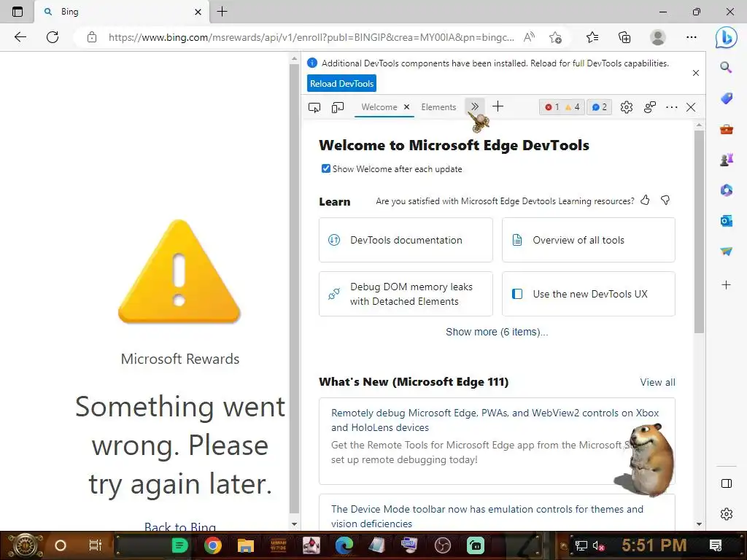Select the Welcome tab
747x560 pixels.
(379, 107)
